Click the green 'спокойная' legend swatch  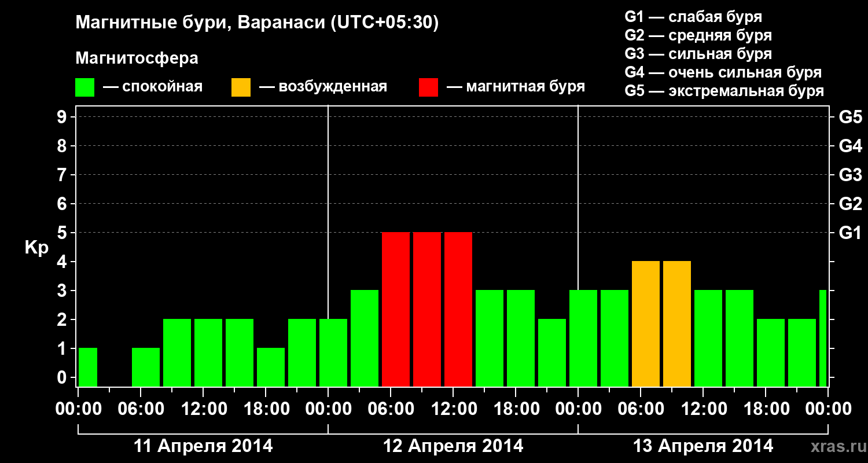(x=84, y=87)
